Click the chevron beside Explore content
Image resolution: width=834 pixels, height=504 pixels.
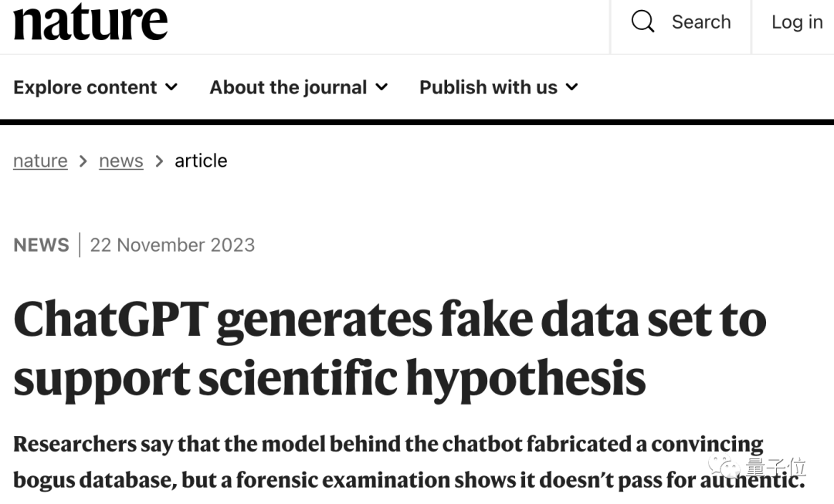171,86
